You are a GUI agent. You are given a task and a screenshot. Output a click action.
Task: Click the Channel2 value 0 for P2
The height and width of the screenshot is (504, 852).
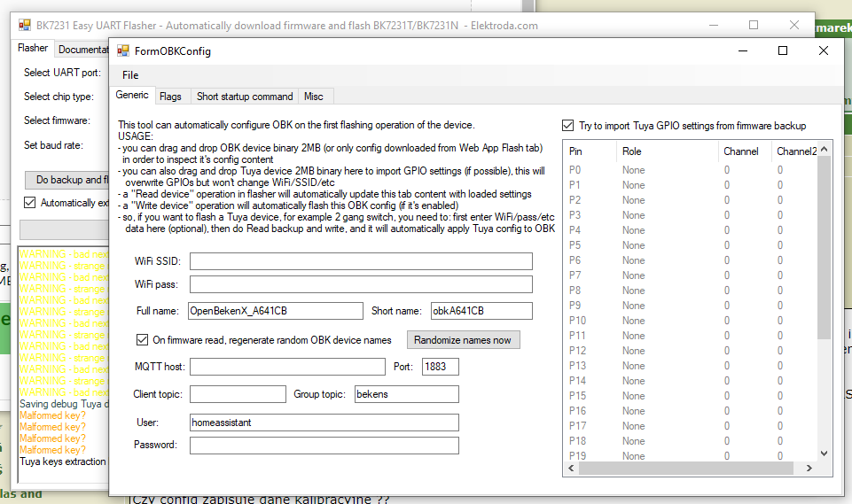coord(780,200)
